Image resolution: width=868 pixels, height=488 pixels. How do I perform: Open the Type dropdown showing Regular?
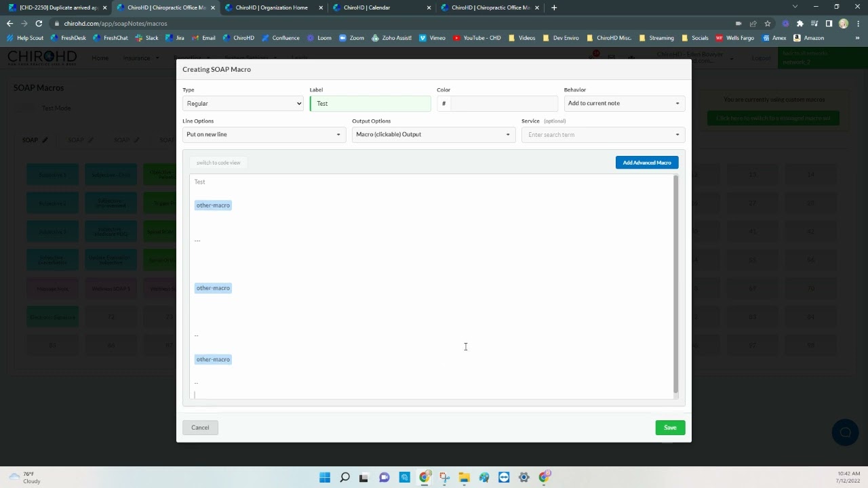click(243, 104)
